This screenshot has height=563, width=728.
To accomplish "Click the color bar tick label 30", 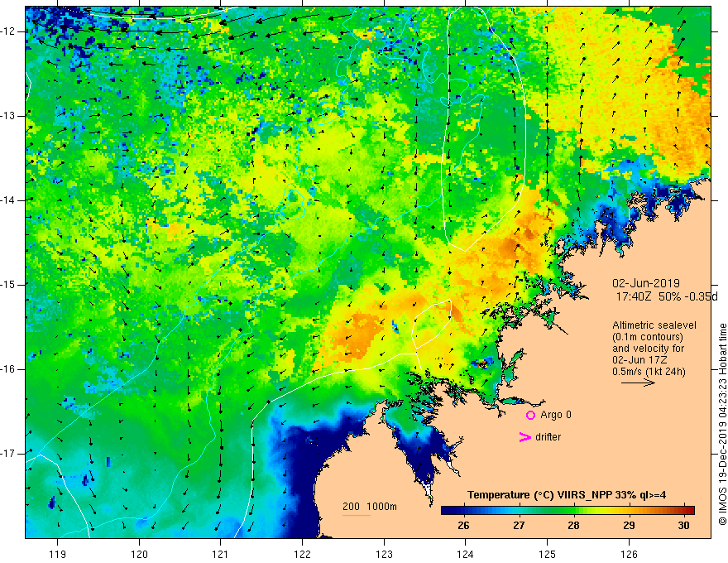I will pyautogui.click(x=683, y=526).
